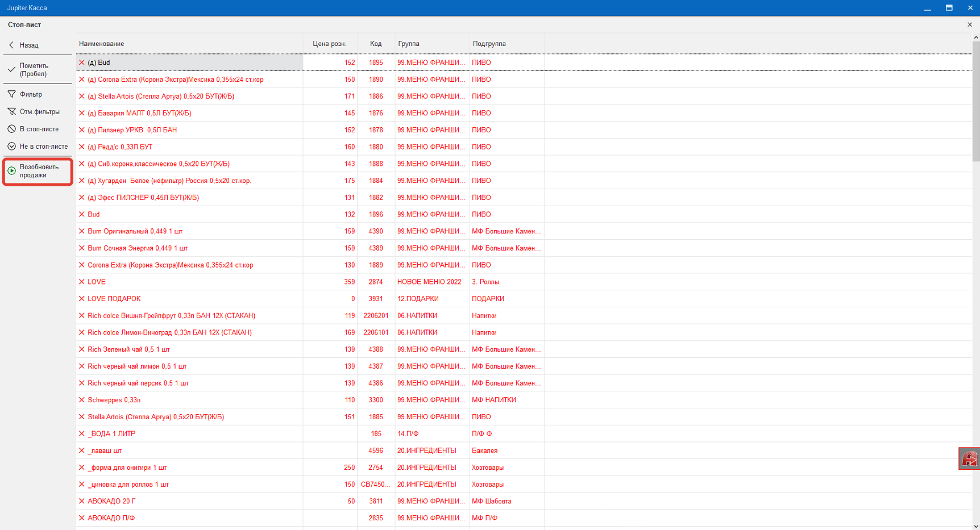The image size is (980, 530).
Task: Select Burn Оригинальный 0,449 1 шт item
Action: [135, 231]
